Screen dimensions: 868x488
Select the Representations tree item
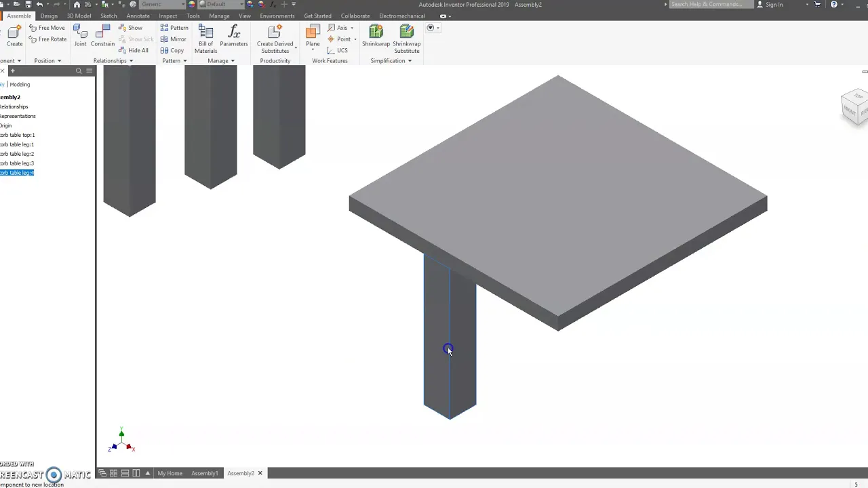tap(18, 116)
